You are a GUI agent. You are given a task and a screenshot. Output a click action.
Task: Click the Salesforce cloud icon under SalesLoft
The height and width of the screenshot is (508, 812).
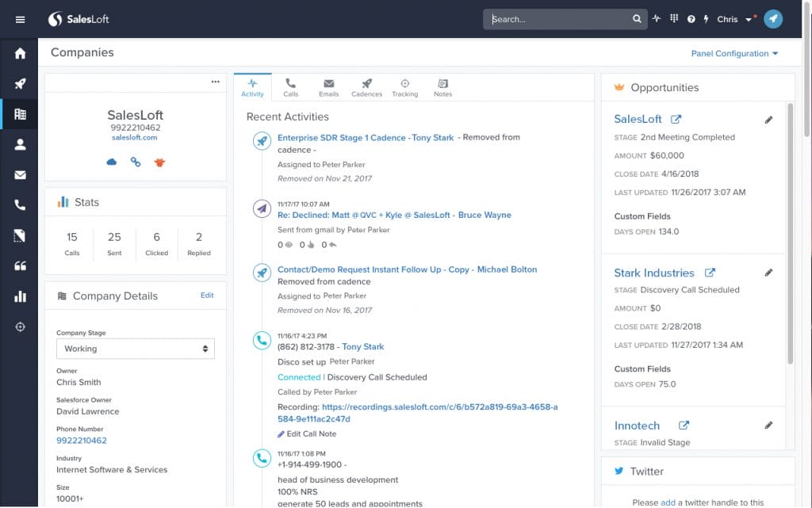(x=111, y=162)
